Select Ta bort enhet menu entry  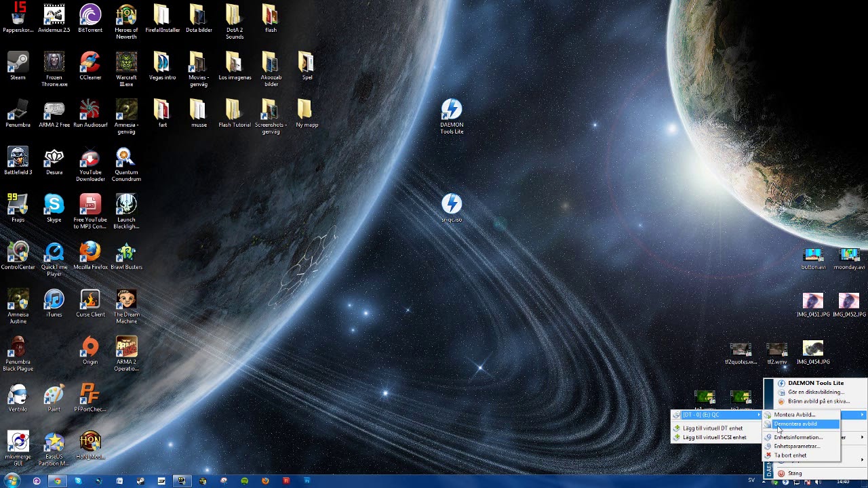pos(802,455)
